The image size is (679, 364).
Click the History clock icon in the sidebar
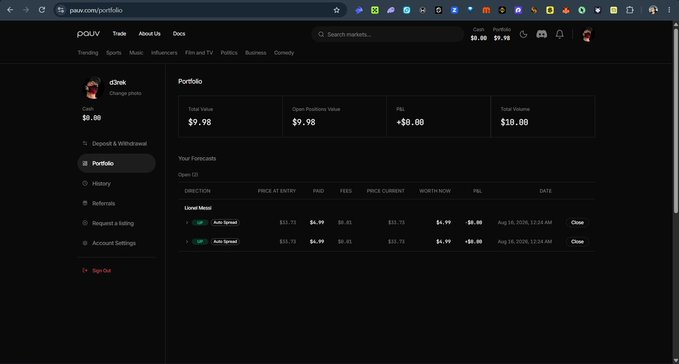tap(85, 184)
